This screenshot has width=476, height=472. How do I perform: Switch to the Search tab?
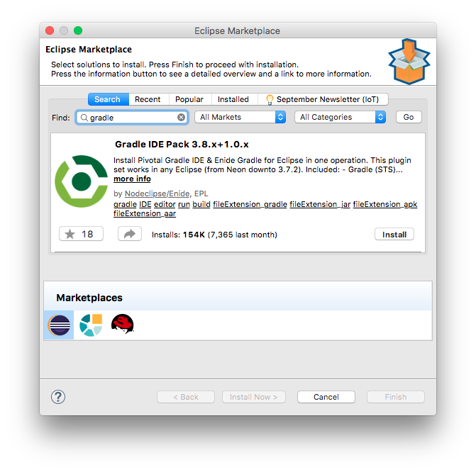tap(109, 99)
